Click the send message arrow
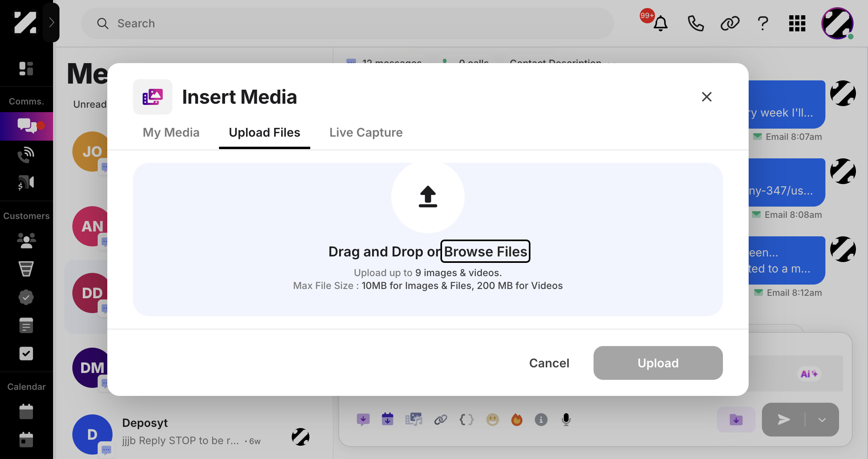 pos(783,420)
